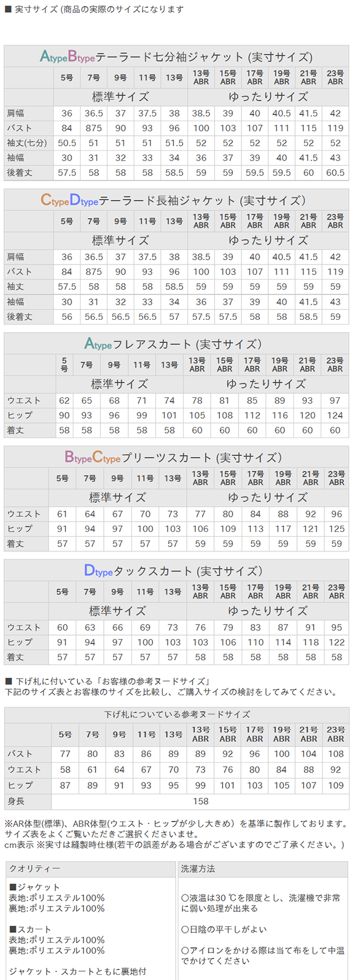
Task: Select 125 hip value in プリーツスカート table
Action: click(x=337, y=529)
